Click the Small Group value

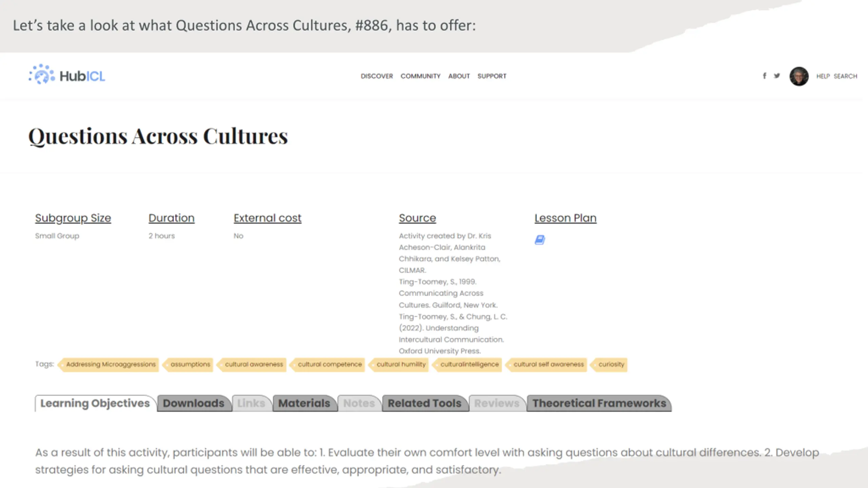(57, 236)
